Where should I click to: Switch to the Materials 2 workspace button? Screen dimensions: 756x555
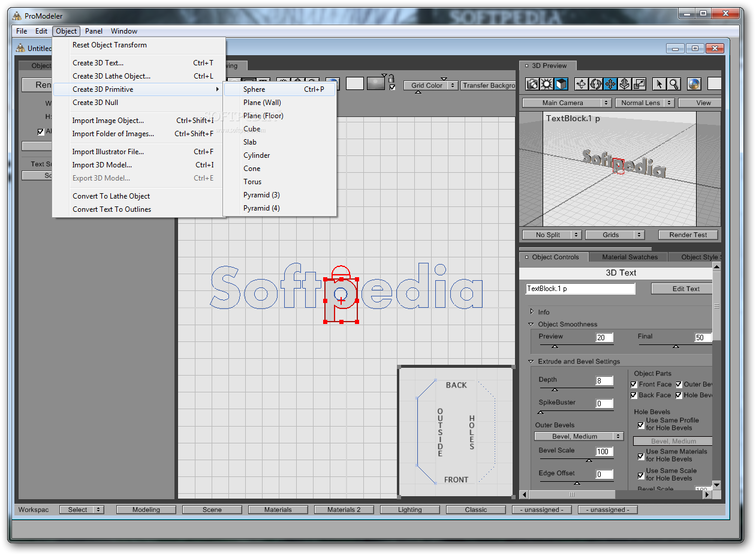click(344, 510)
